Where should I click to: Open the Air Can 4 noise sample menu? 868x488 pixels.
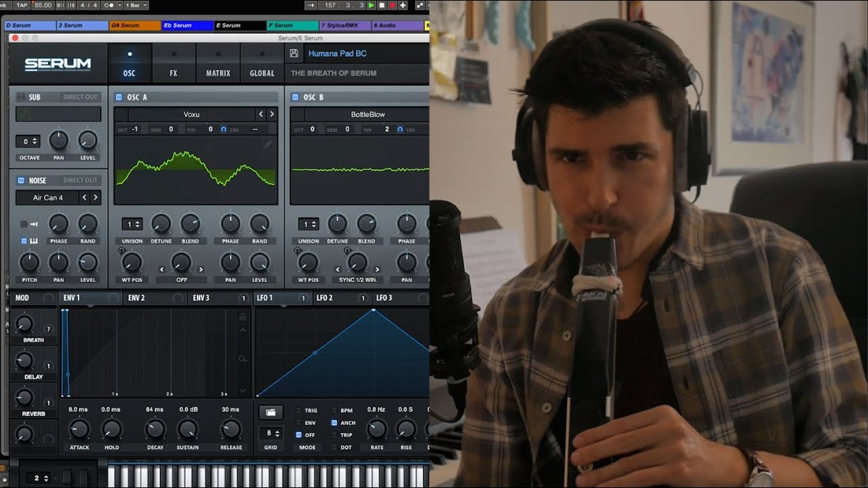[x=47, y=198]
